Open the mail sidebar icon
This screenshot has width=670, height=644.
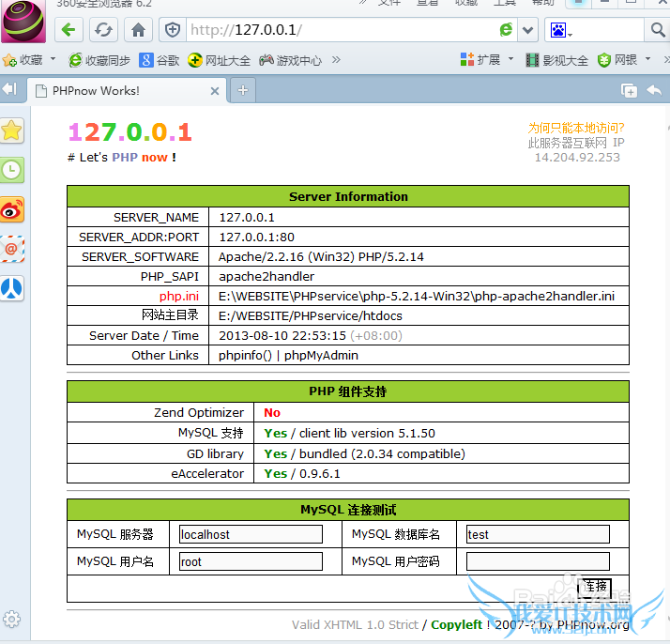tap(11, 250)
